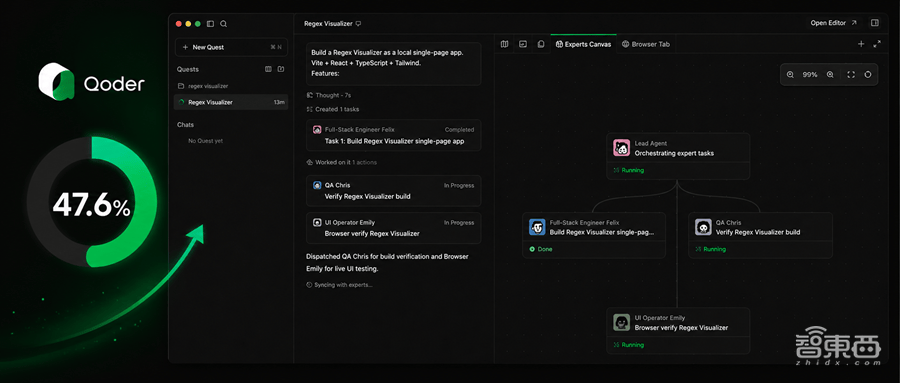Click the Quests section header

(188, 69)
